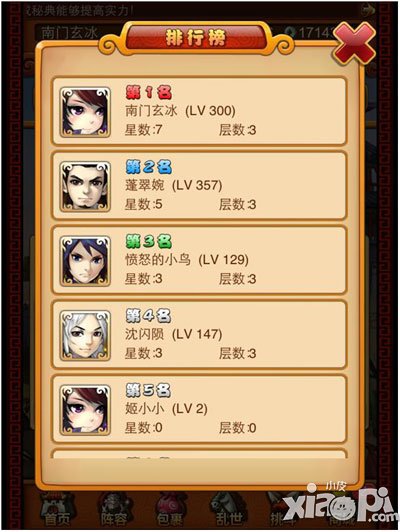Click player name 南门玄冰 (LV 300)
This screenshot has height=532, width=400.
(180, 111)
